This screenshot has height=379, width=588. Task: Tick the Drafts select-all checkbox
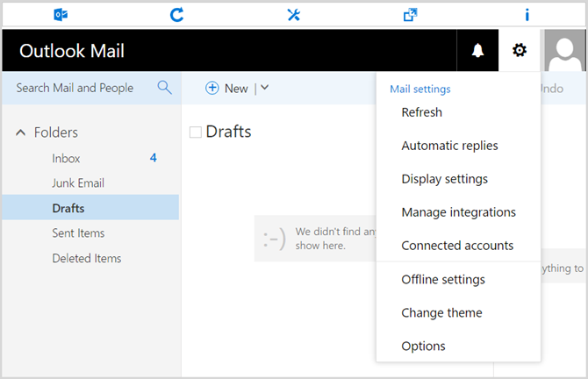coord(196,132)
